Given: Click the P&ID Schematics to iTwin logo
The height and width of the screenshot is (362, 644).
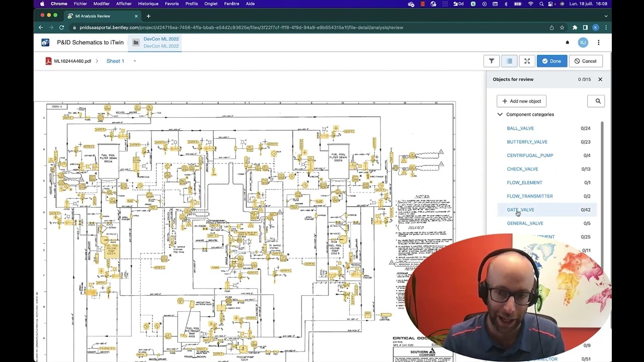Looking at the screenshot, I should coord(45,43).
